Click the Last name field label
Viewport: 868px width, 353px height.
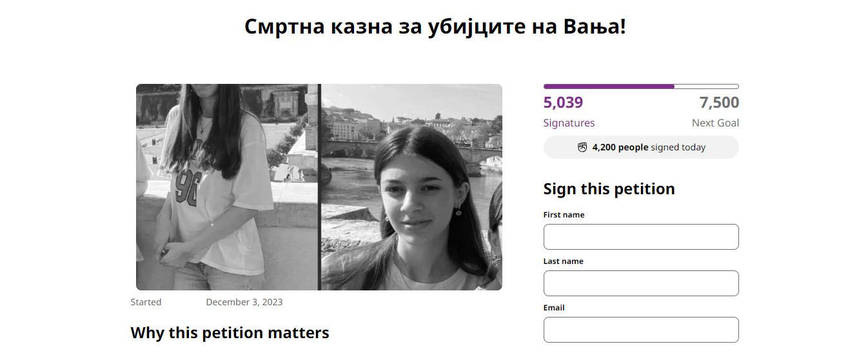pos(563,261)
